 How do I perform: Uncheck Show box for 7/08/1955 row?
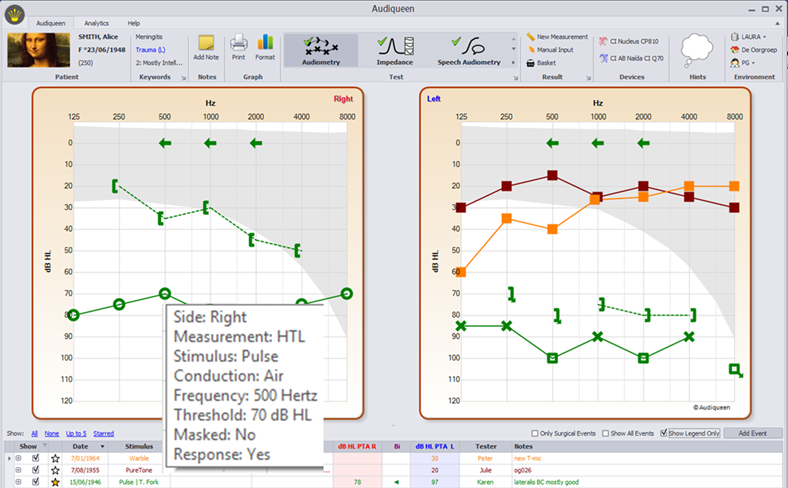[x=36, y=470]
